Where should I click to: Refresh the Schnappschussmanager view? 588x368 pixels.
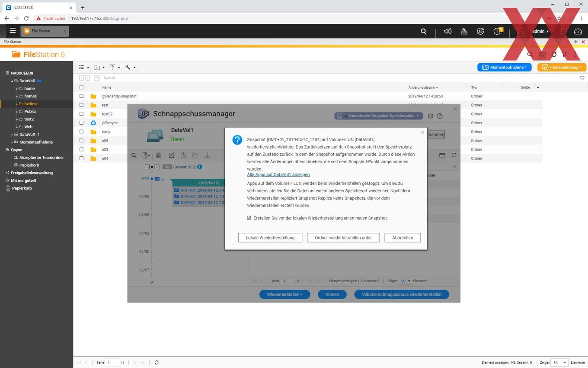(x=454, y=155)
